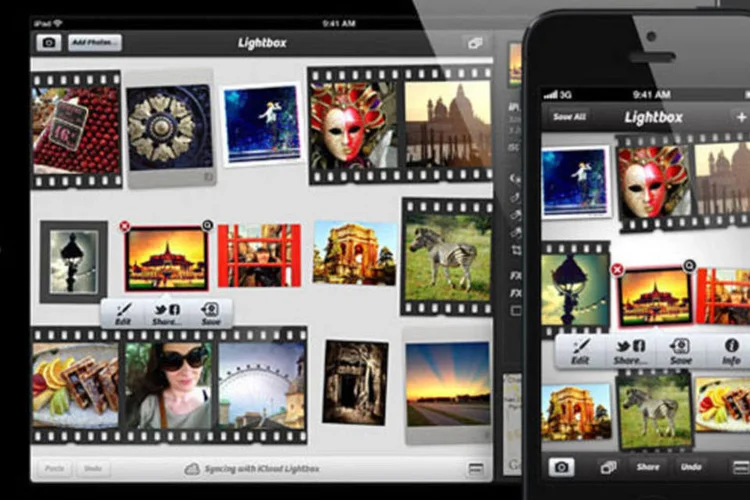Choose Save in the iPhone popup menu
Screen dimensions: 750x500
coord(680,352)
